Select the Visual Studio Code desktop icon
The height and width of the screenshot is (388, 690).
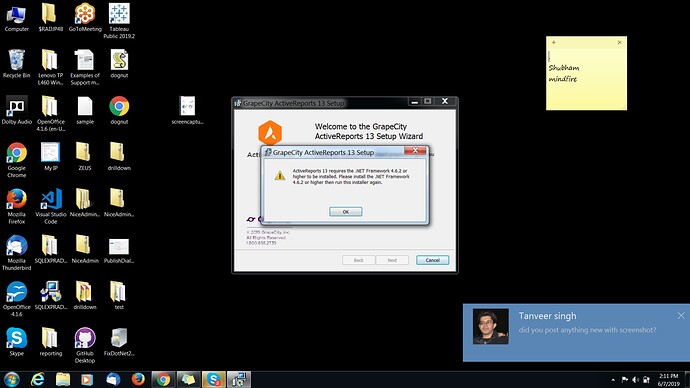pyautogui.click(x=51, y=206)
